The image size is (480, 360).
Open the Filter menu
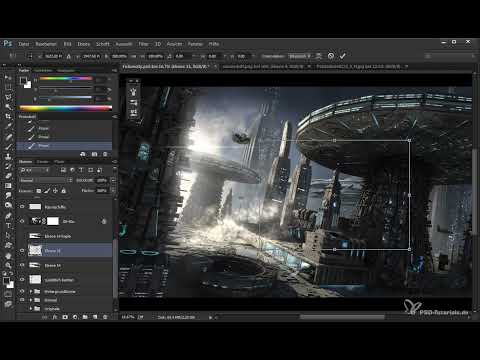143,44
